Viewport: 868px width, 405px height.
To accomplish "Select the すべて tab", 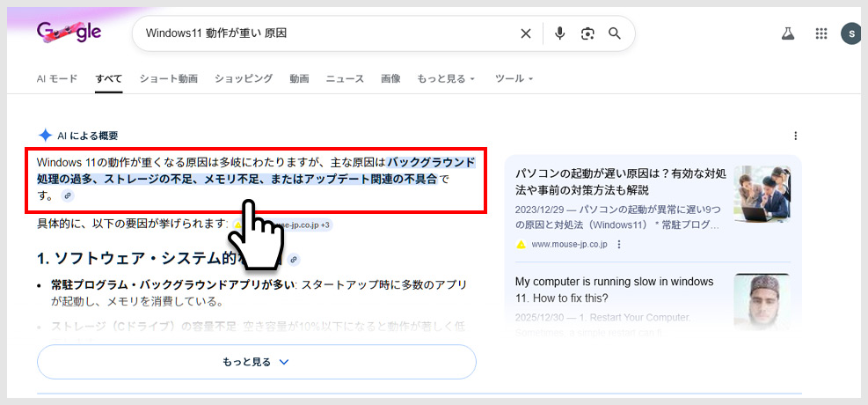I will point(108,78).
